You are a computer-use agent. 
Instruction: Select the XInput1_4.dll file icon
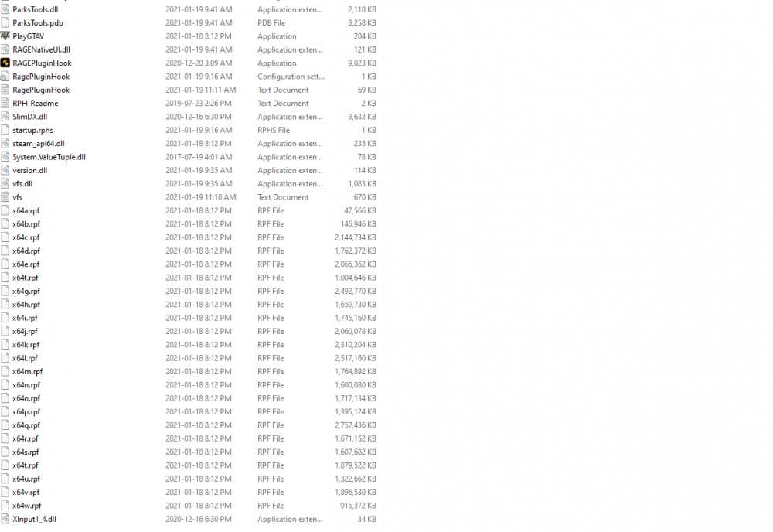(5, 519)
